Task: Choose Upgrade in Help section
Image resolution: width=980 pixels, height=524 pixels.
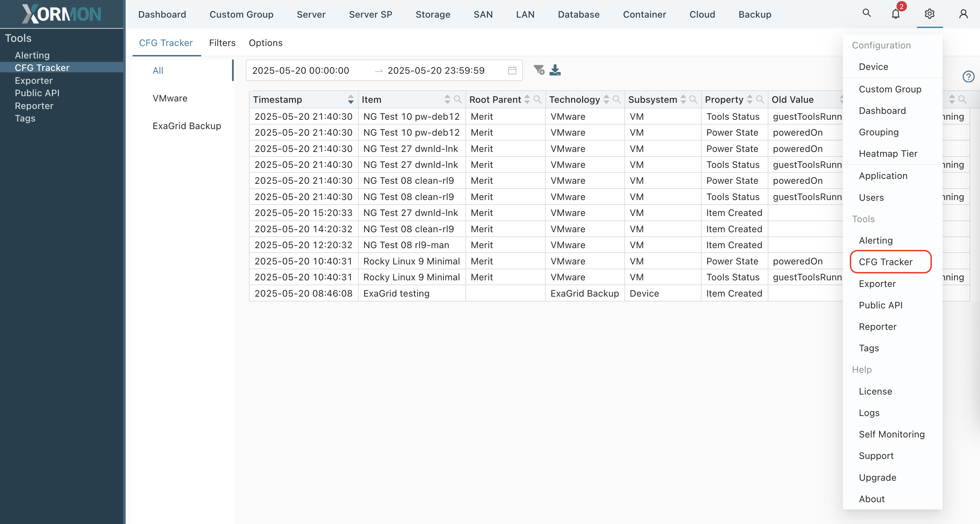Action: coord(877,478)
